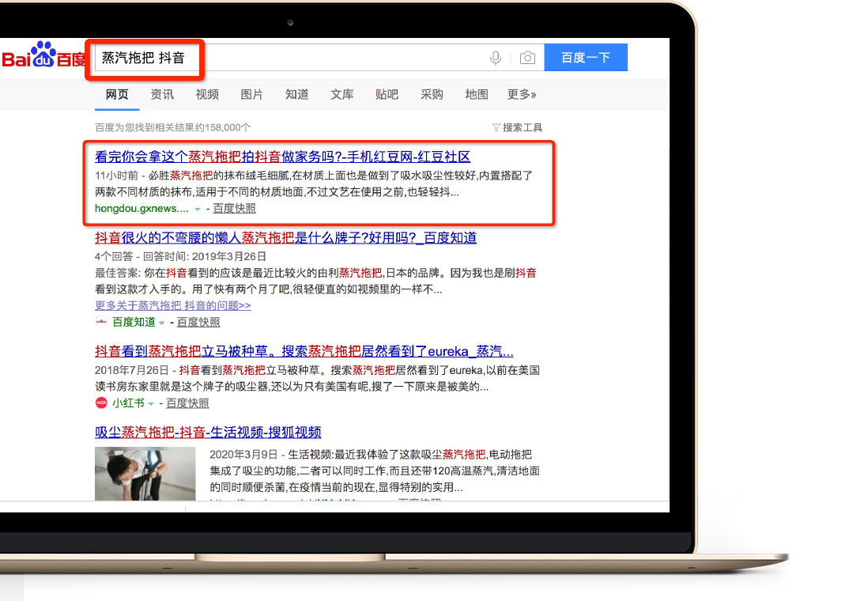Open the 红豆社区 steam mop result
Image resolution: width=868 pixels, height=601 pixels.
[x=282, y=157]
